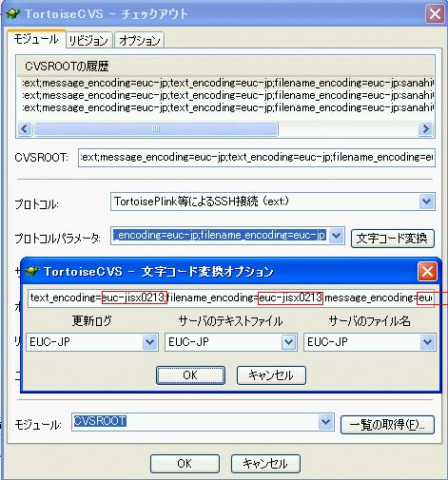
Task: Click the encoding string text field in options dialog
Action: click(230, 298)
